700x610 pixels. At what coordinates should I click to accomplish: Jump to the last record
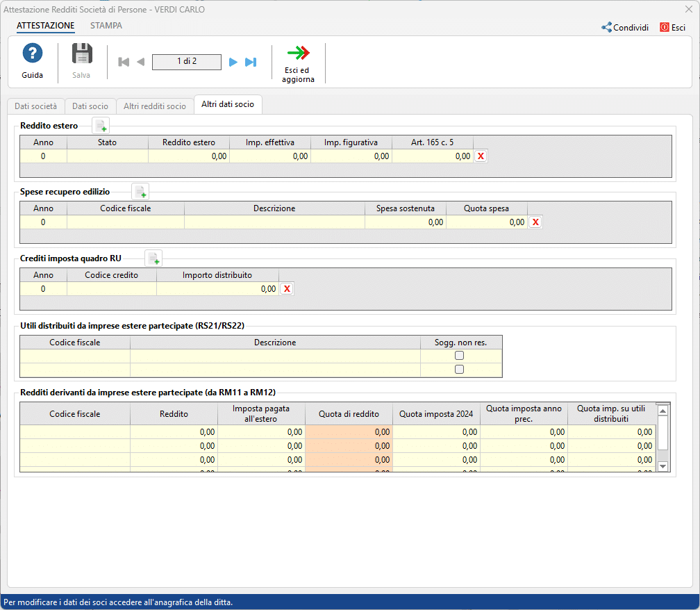coord(250,62)
